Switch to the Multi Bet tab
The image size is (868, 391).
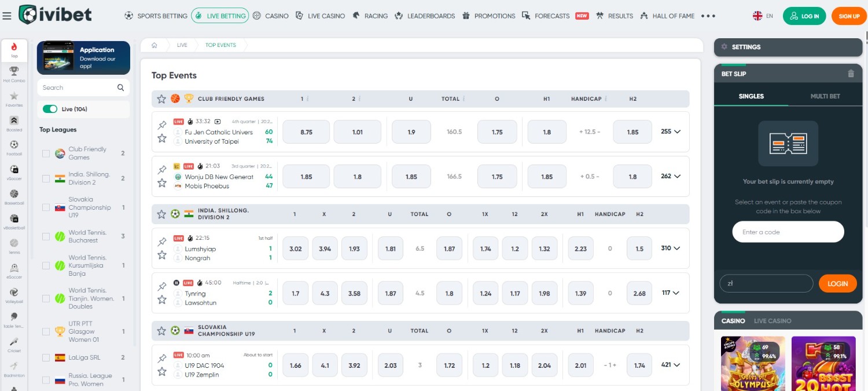[x=825, y=96]
